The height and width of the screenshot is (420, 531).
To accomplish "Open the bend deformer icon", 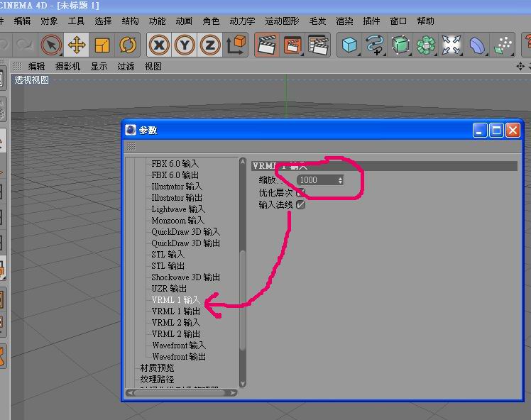I will click(x=477, y=45).
